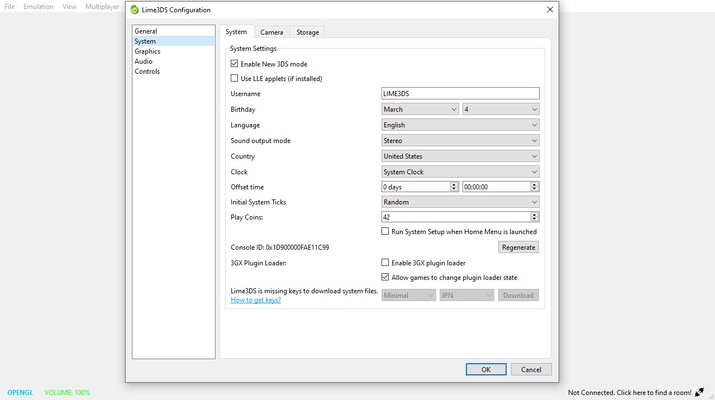
Task: Select the System tab
Action: click(x=236, y=31)
